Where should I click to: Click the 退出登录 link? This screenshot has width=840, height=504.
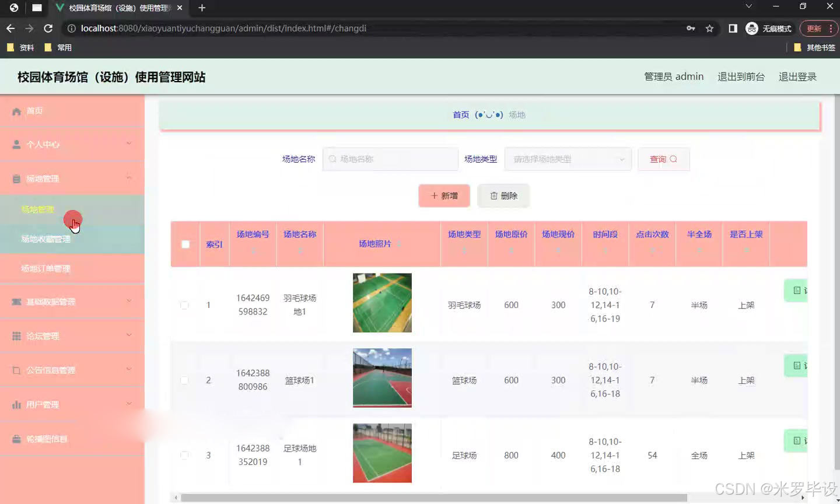(797, 76)
